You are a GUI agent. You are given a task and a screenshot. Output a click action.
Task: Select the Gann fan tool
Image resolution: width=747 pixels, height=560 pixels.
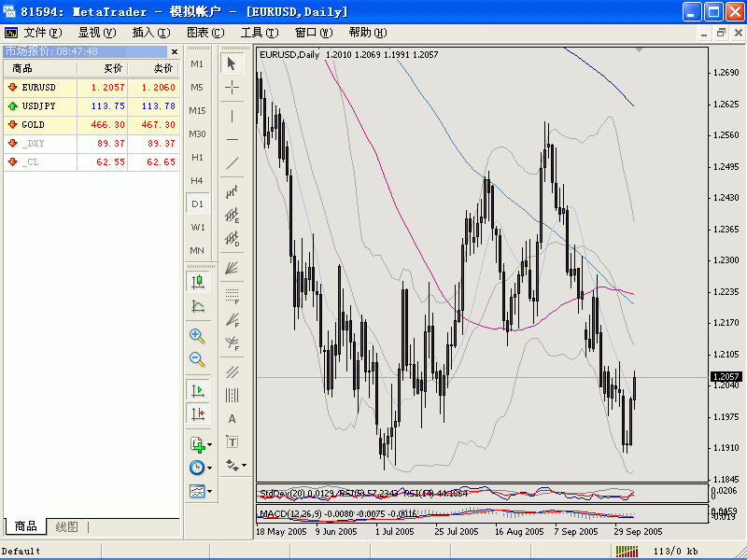click(x=232, y=268)
